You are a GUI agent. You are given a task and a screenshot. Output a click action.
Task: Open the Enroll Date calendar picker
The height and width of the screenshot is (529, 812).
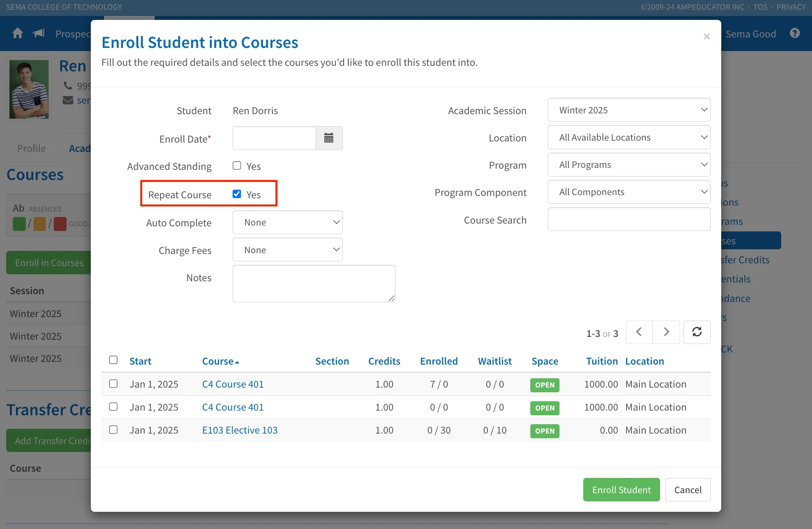click(329, 138)
